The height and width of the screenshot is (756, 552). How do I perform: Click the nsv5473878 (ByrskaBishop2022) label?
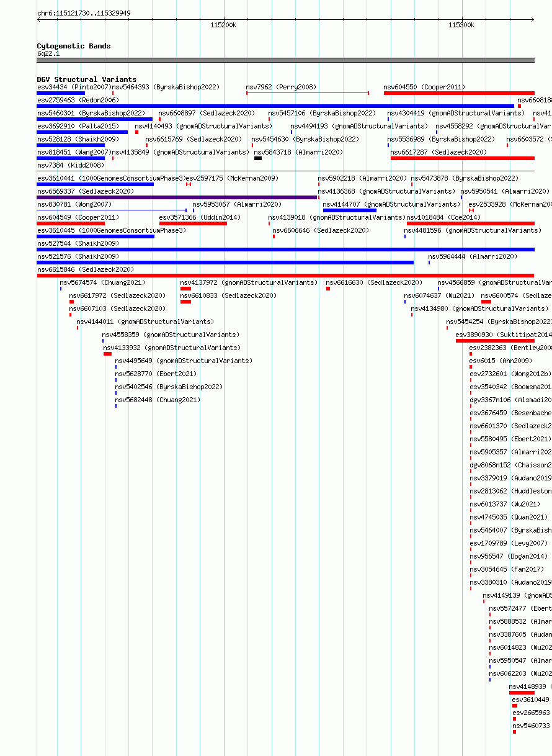(x=465, y=179)
